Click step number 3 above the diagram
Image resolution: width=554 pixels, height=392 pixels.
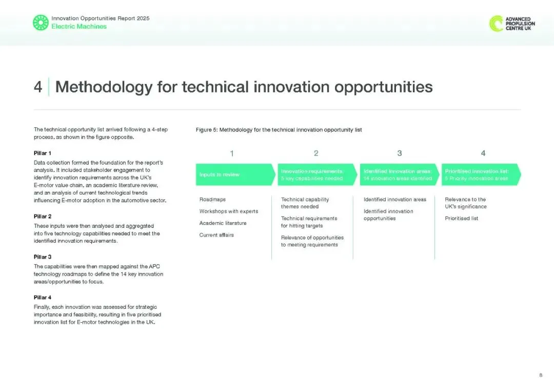click(x=399, y=153)
